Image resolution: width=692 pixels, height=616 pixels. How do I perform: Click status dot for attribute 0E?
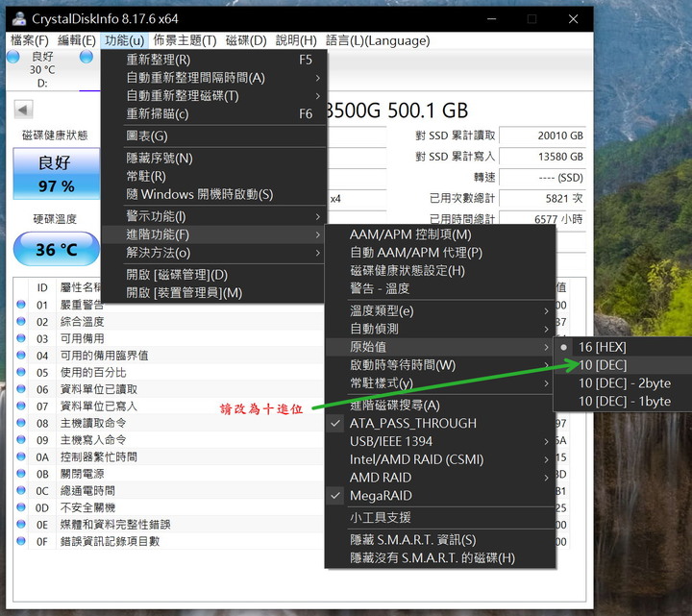coord(21,524)
